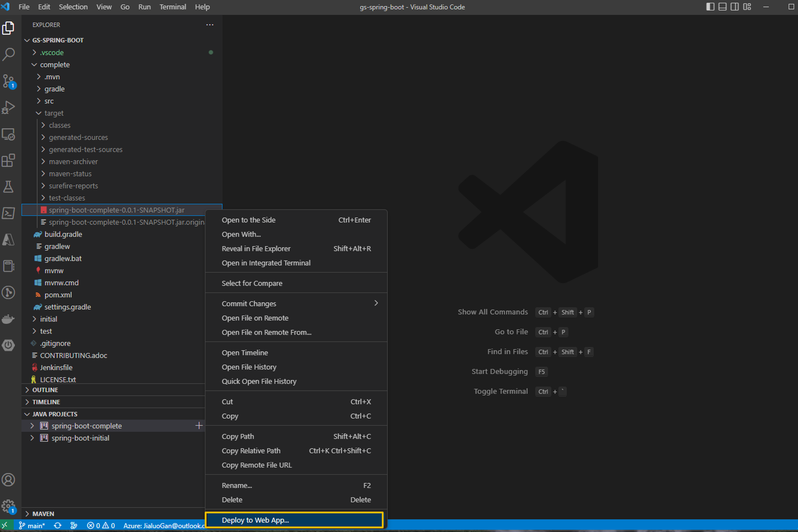
Task: Toggle the Secondary Side Bar
Action: 735,7
